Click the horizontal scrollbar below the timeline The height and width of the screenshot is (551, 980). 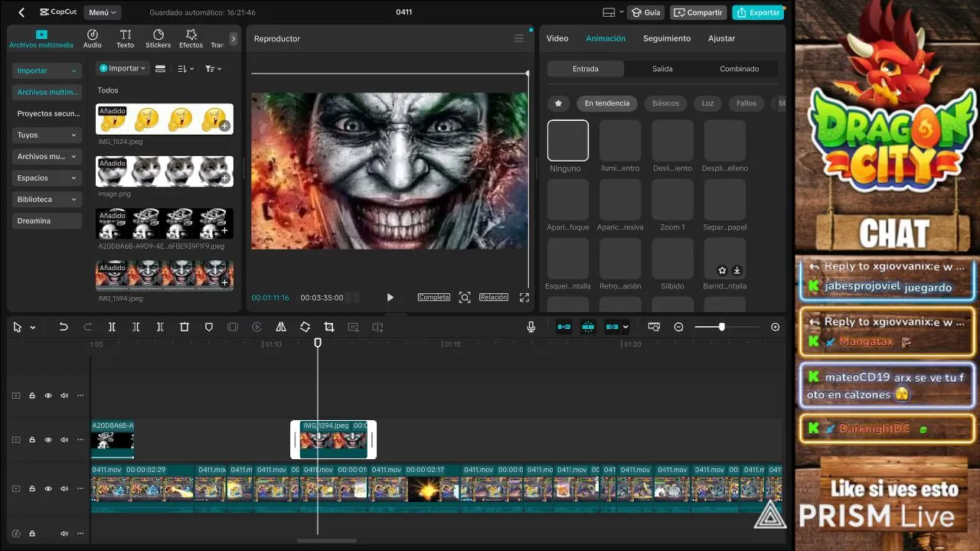[326, 541]
